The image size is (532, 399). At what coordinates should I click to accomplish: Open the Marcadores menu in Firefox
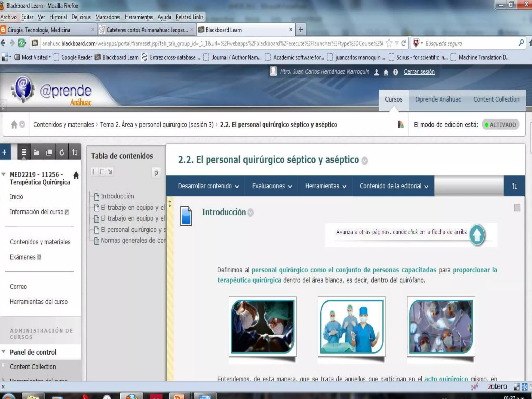[x=108, y=17]
